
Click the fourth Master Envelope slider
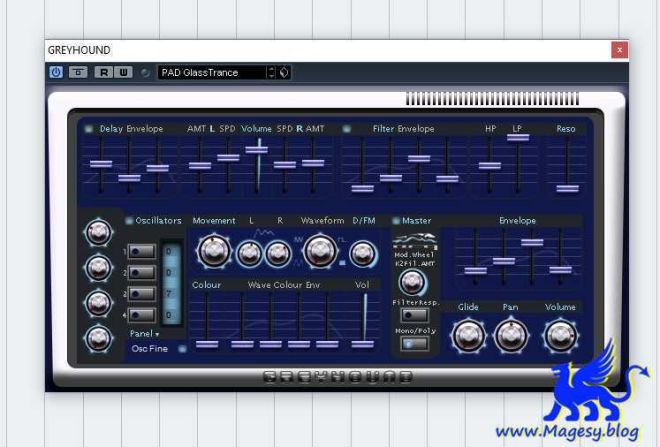pyautogui.click(x=561, y=269)
